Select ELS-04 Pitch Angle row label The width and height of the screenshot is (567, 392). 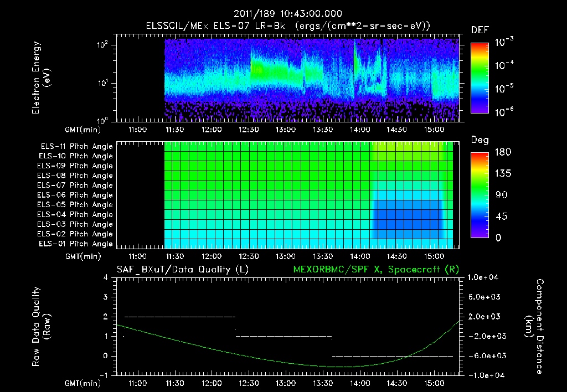(x=75, y=215)
